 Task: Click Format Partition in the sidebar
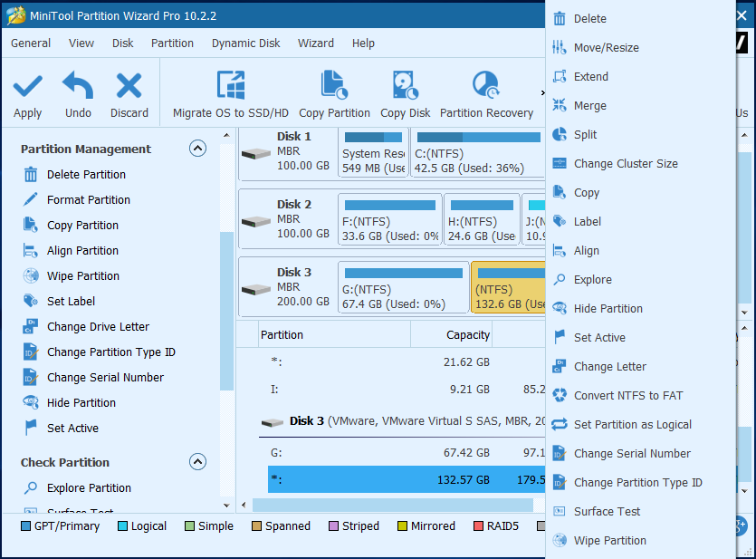tap(89, 199)
